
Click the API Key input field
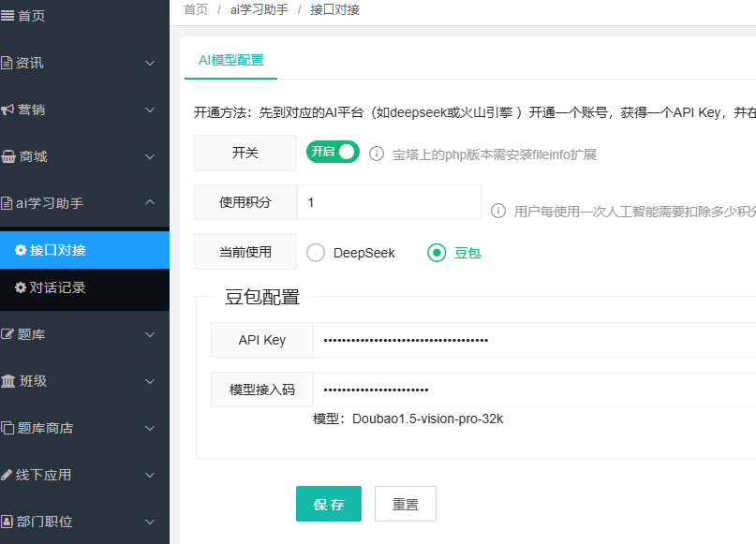pyautogui.click(x=534, y=340)
